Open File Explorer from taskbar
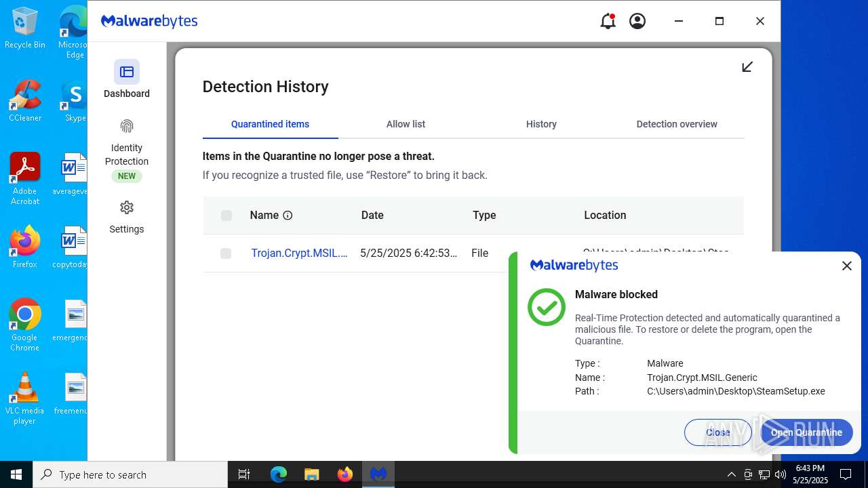 311,474
